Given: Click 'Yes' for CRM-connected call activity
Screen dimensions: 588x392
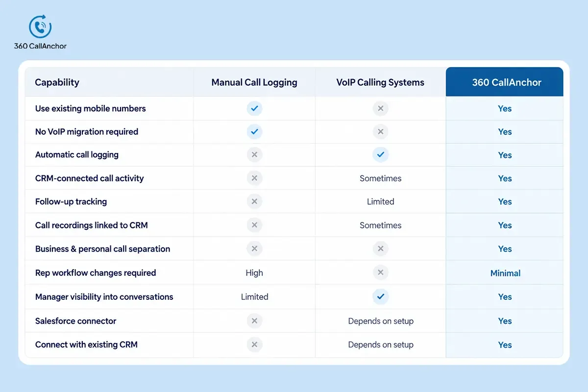Looking at the screenshot, I should (x=505, y=179).
